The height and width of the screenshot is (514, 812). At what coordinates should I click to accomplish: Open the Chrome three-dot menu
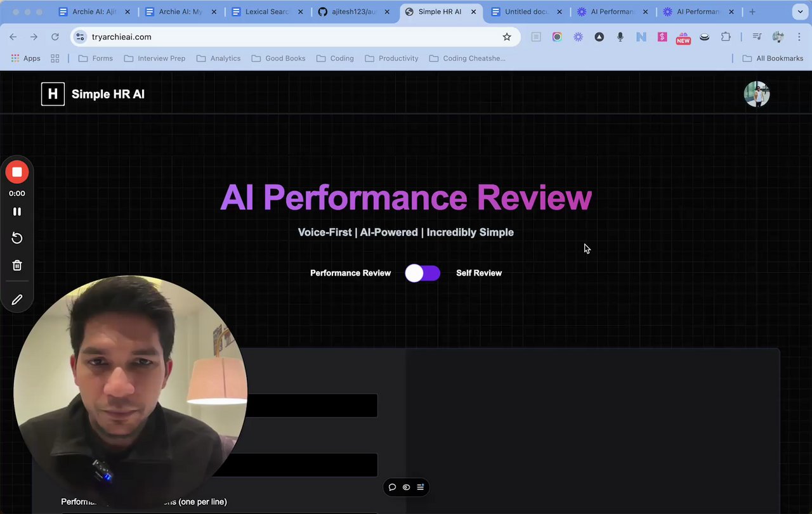point(798,37)
